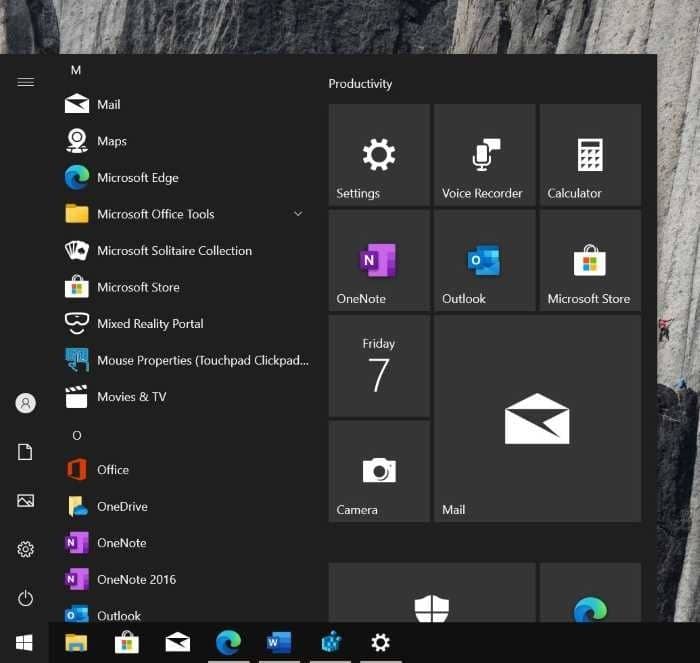
Task: Open the Windows Security shield tile
Action: coord(432,593)
